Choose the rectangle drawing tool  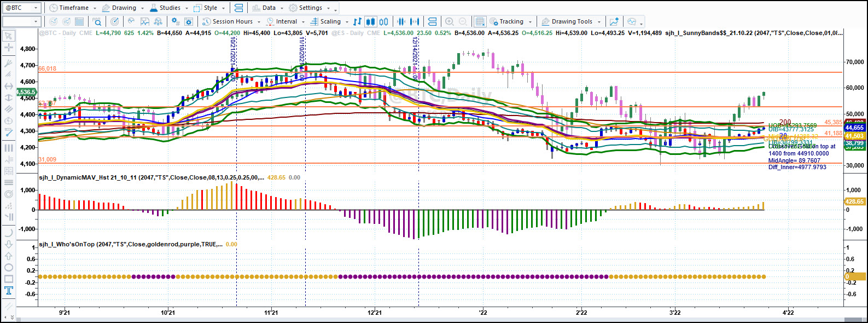(x=9, y=279)
